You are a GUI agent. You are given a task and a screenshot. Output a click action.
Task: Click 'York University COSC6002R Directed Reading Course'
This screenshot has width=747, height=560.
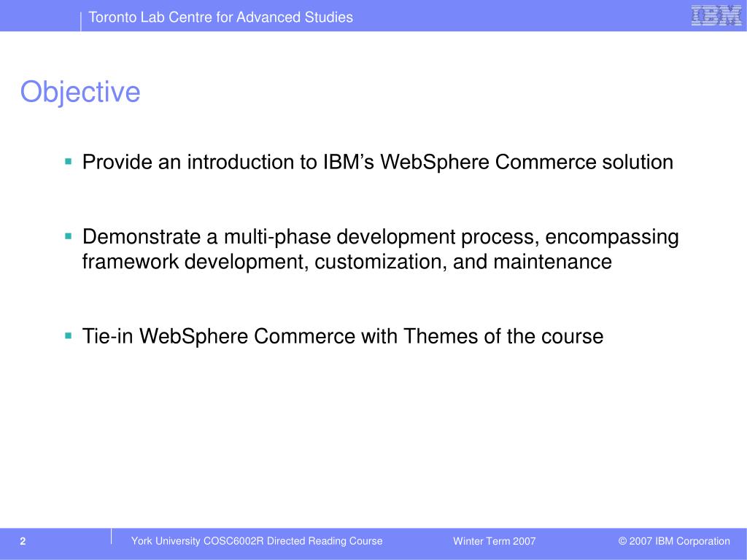click(x=257, y=541)
